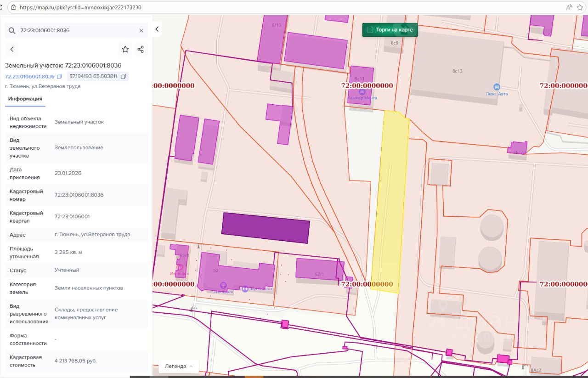The height and width of the screenshot is (378, 588).
Task: Click the Кемпер Мечта map marker
Action: [362, 92]
